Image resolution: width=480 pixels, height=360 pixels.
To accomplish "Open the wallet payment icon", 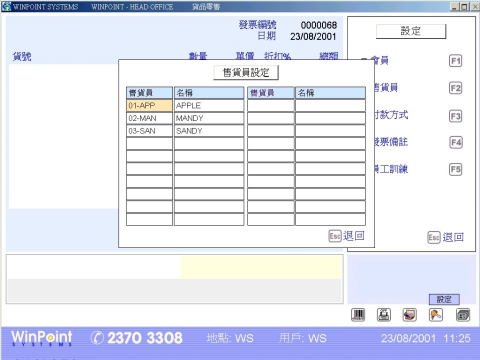I will point(410,315).
